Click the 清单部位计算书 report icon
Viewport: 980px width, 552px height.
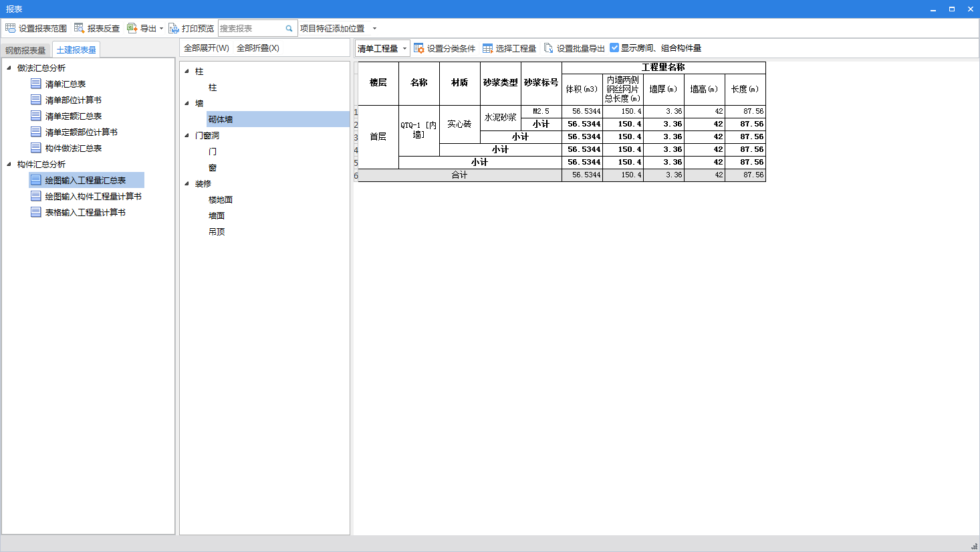(x=36, y=100)
